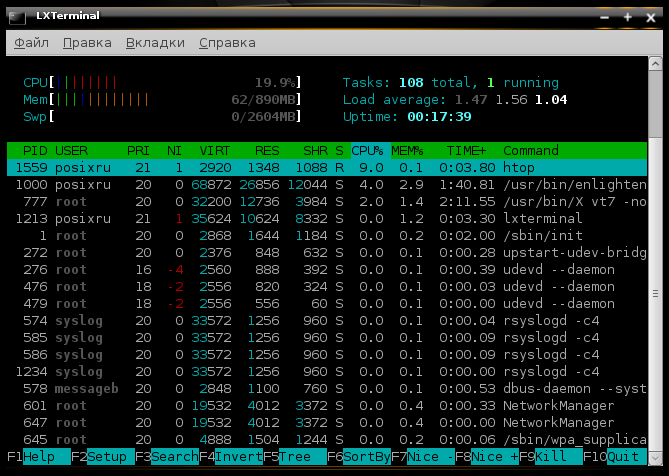Sort by the RES column header
669x476 pixels.
pyautogui.click(x=267, y=151)
